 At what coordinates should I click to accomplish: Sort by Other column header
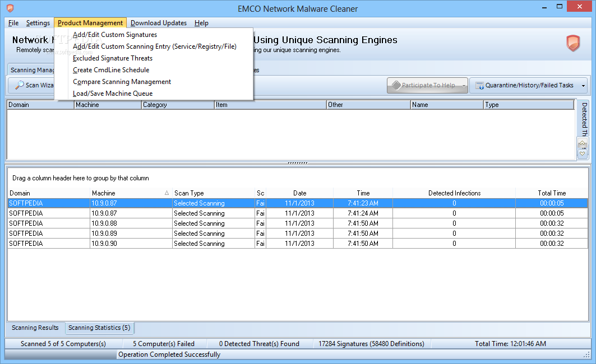coord(368,105)
